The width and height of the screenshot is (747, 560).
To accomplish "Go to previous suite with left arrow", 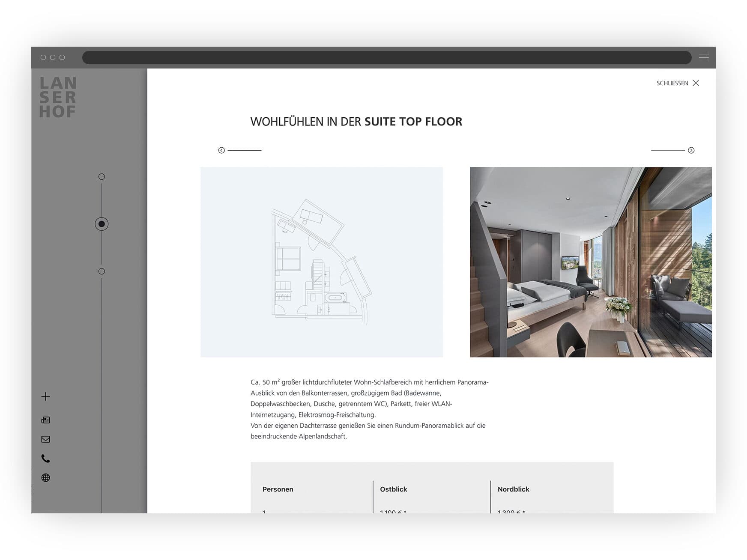I will tap(221, 150).
